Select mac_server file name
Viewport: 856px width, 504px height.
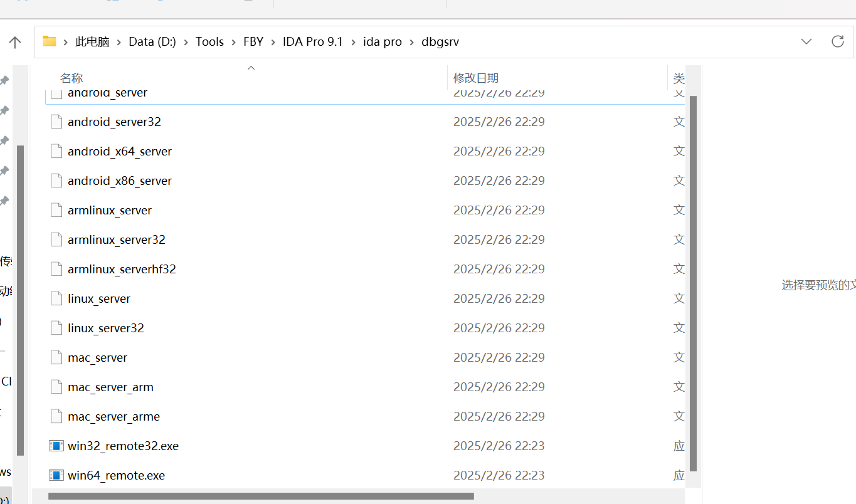(97, 357)
